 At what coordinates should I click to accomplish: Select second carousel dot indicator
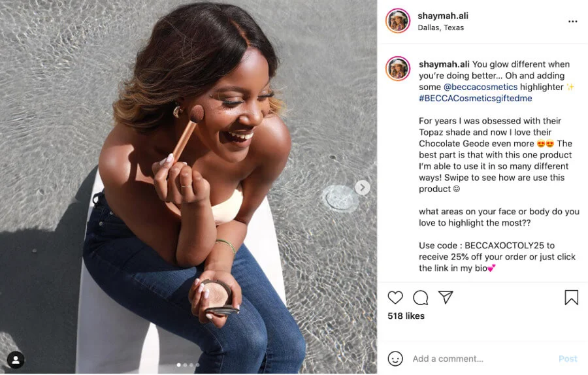pyautogui.click(x=186, y=365)
